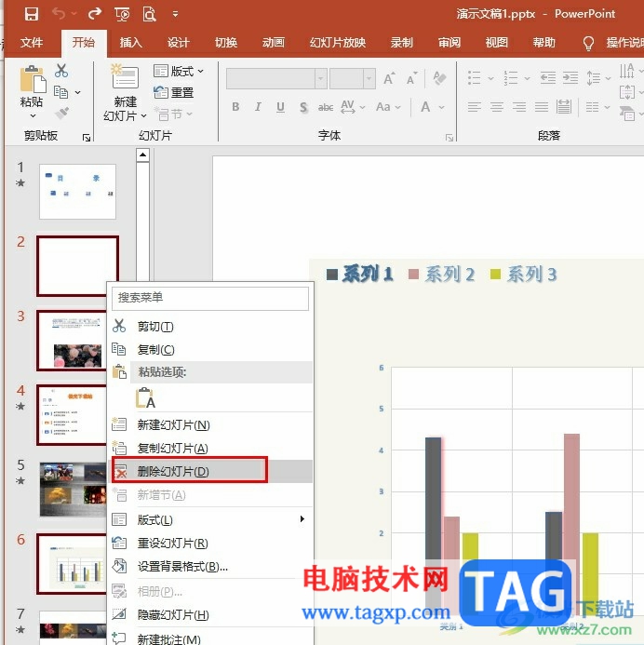Select slide 1 thumbnail
Viewport: 644px width, 645px height.
(78, 192)
